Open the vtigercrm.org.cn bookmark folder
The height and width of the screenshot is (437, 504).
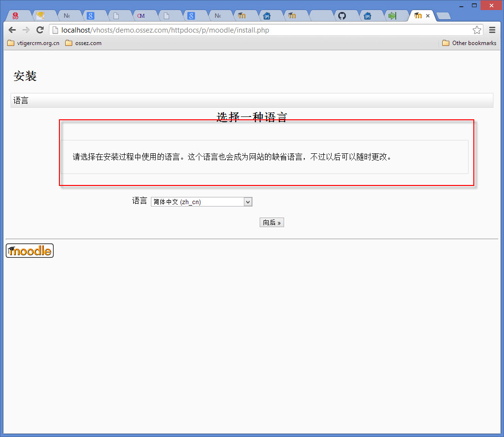pos(34,43)
